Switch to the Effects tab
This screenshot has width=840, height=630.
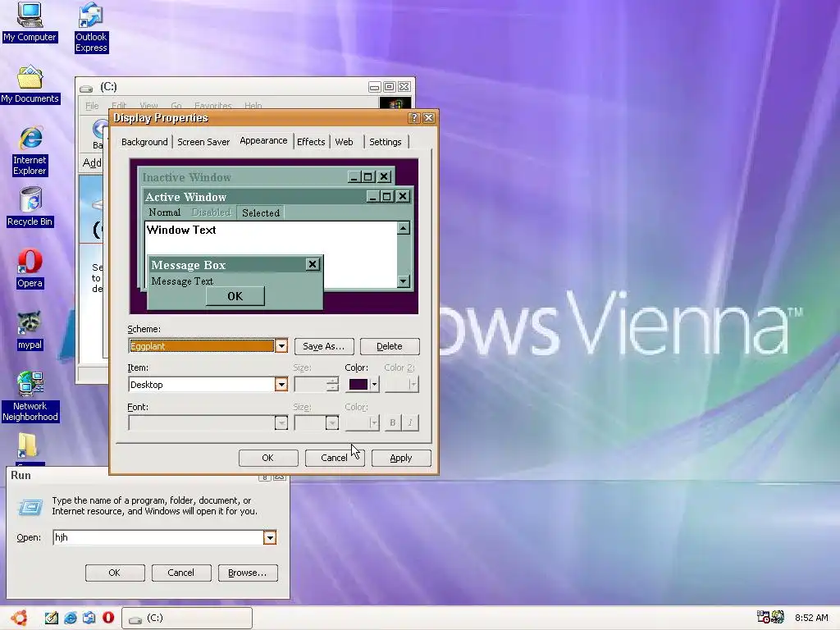click(x=311, y=142)
